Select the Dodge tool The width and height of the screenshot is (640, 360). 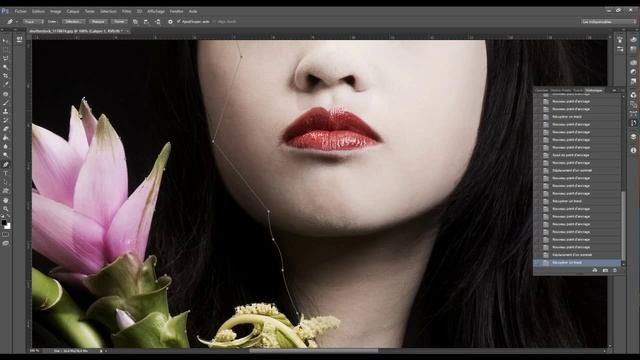[x=5, y=155]
